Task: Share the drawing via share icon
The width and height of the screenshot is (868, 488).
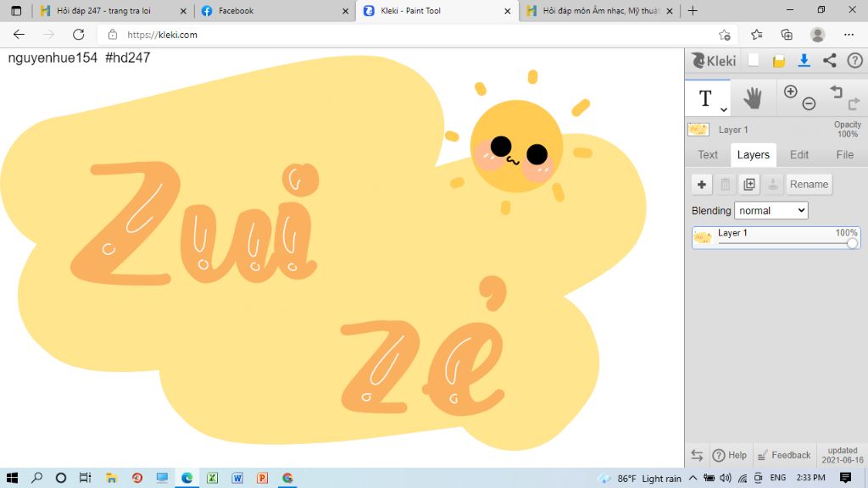Action: (x=829, y=60)
